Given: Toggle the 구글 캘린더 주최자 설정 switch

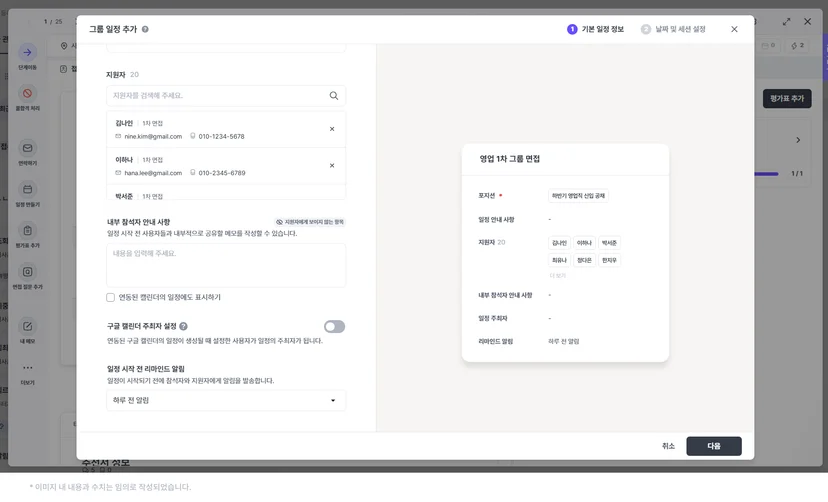Looking at the screenshot, I should pos(334,327).
